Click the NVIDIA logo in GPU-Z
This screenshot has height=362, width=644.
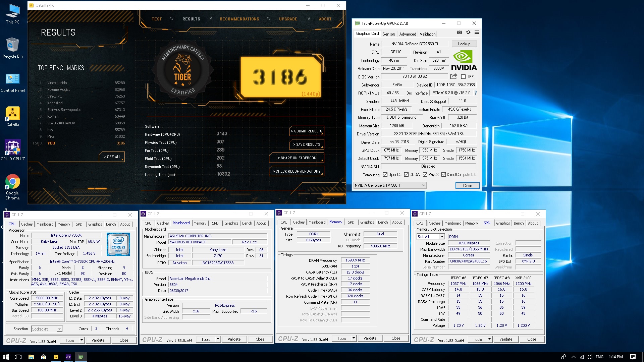click(464, 60)
